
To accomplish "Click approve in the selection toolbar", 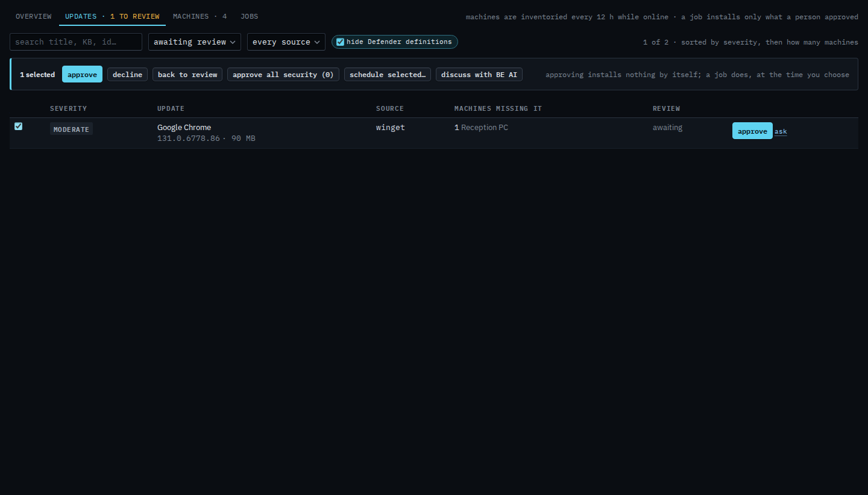I will click(x=82, y=75).
